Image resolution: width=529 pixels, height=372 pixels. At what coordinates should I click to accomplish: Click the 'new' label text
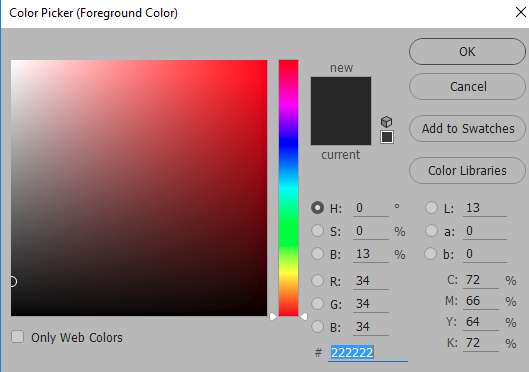point(341,68)
